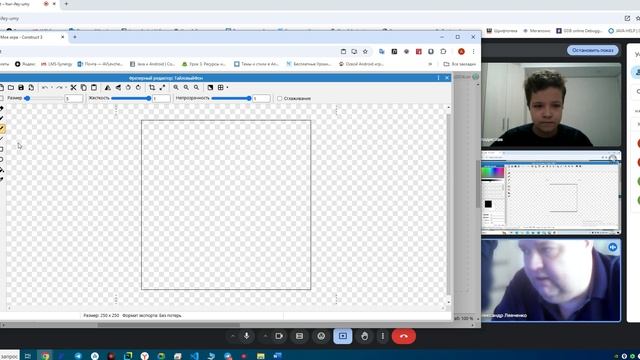Image resolution: width=640 pixels, height=360 pixels.
Task: Open image file in sprite editor
Action: [x=11, y=87]
